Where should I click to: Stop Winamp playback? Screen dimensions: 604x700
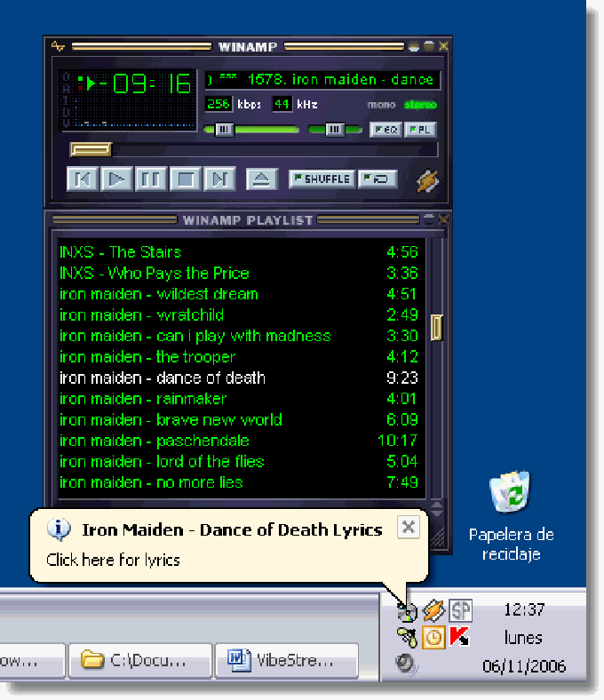(x=186, y=179)
